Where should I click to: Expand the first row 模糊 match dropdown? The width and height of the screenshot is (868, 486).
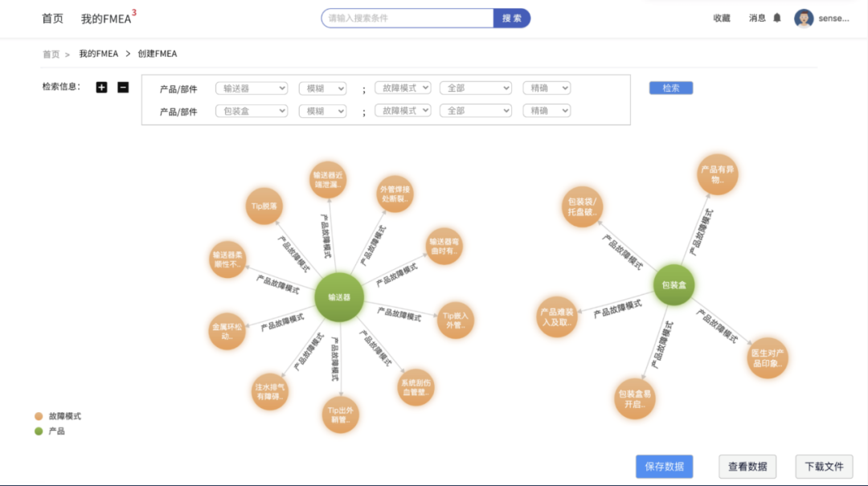pos(322,88)
